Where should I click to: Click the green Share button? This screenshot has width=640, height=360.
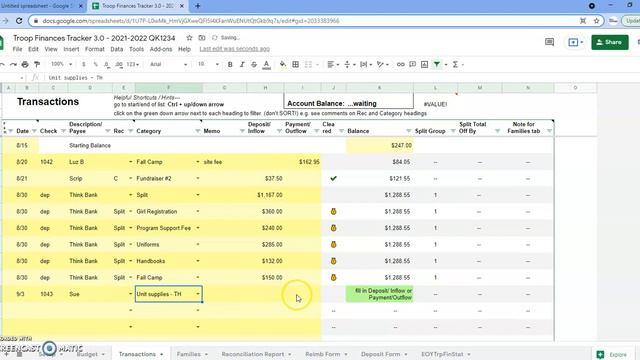(x=610, y=42)
